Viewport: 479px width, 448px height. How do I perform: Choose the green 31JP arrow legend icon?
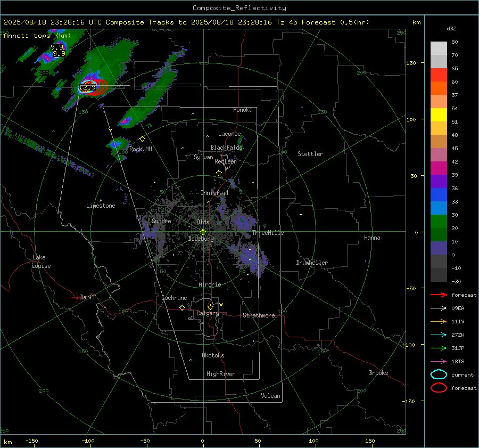coord(439,348)
